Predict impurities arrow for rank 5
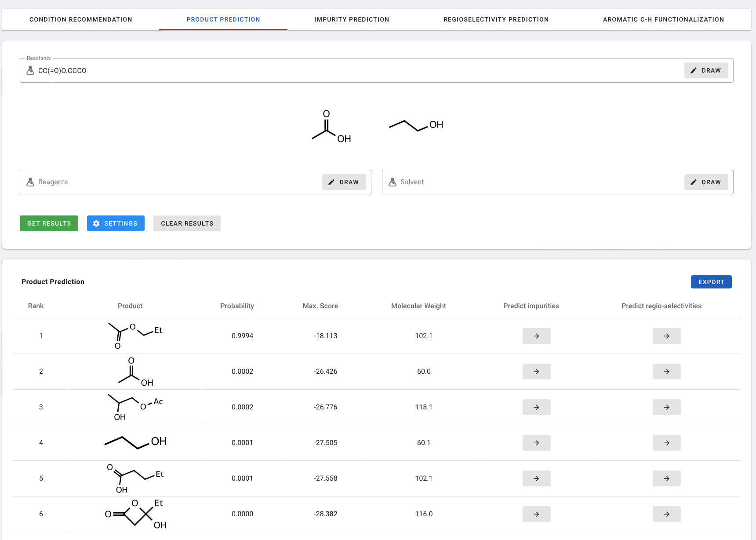Screen dimensions: 756x540 coord(536,478)
